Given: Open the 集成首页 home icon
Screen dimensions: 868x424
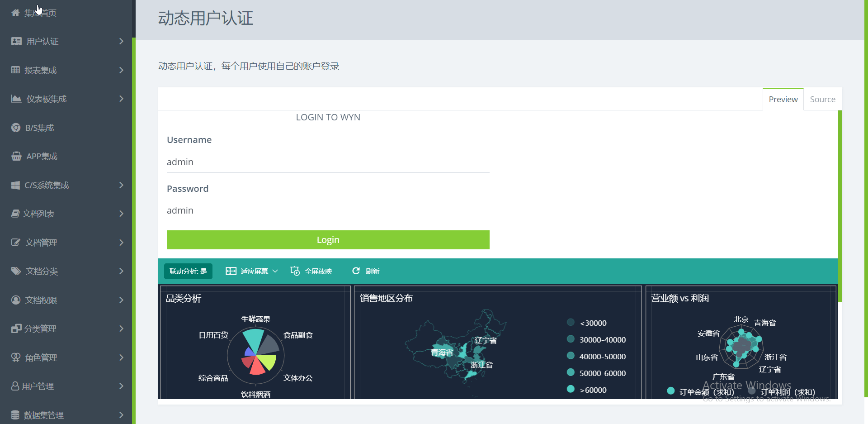Looking at the screenshot, I should point(16,13).
